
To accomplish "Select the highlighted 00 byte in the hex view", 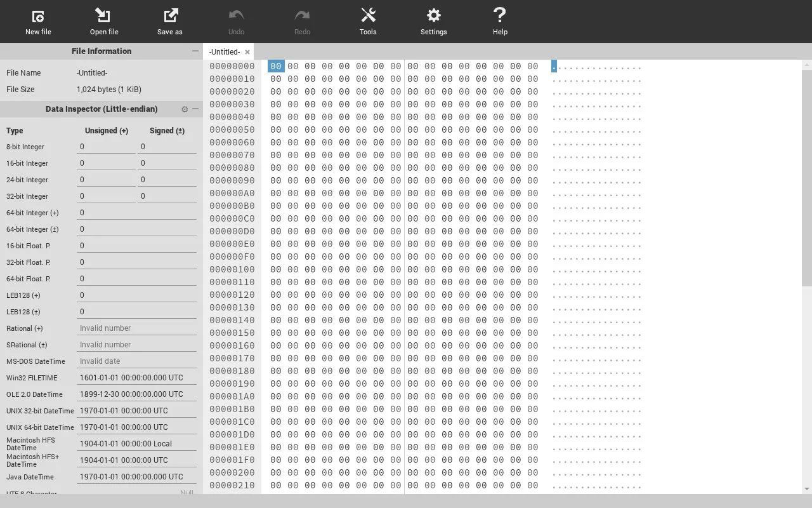I will [x=276, y=66].
